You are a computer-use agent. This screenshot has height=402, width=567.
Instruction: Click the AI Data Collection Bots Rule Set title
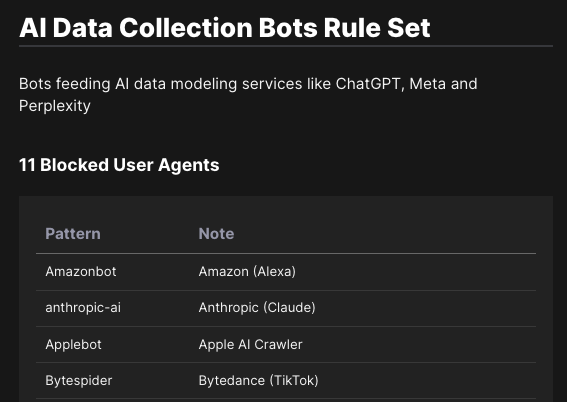pyautogui.click(x=225, y=28)
